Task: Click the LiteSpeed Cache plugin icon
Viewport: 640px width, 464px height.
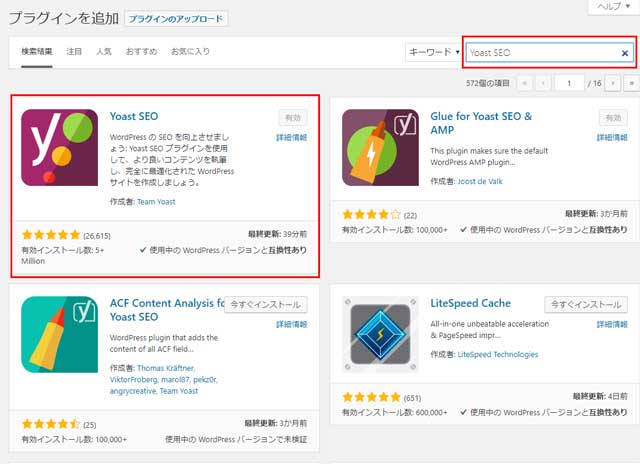Action: click(380, 334)
